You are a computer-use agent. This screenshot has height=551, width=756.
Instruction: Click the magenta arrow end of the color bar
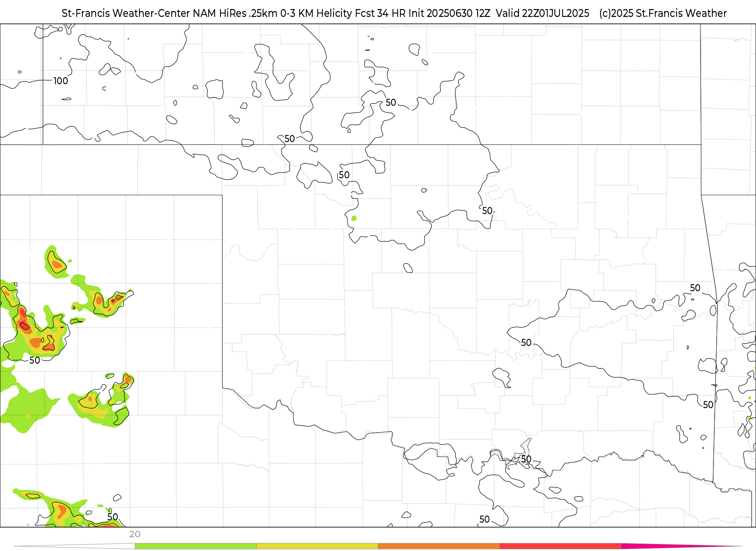tap(681, 546)
